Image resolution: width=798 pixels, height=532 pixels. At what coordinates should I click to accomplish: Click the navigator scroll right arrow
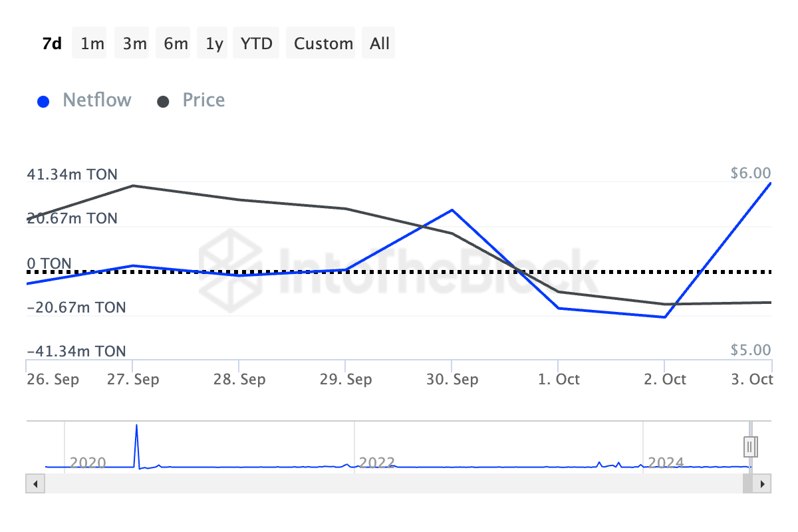(x=763, y=483)
